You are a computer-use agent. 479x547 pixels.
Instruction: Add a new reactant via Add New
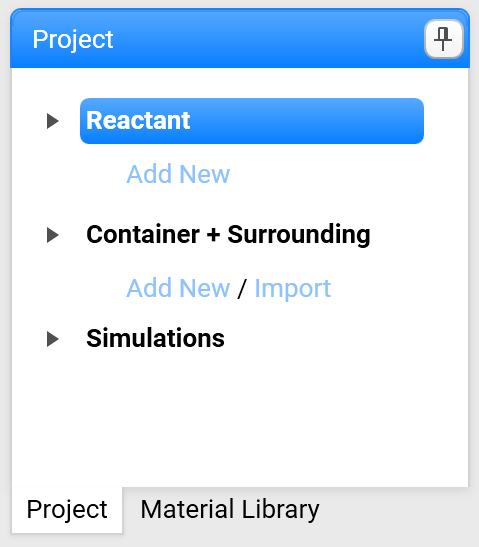point(178,173)
